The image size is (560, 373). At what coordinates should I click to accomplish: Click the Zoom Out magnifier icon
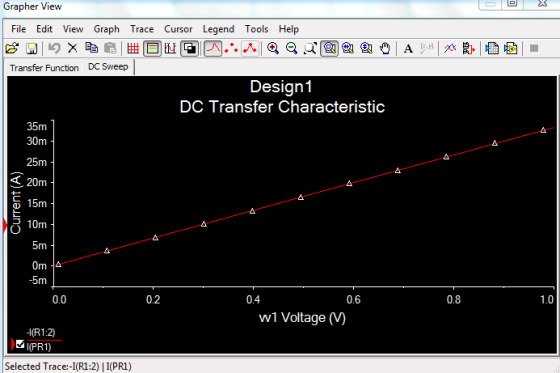(292, 48)
